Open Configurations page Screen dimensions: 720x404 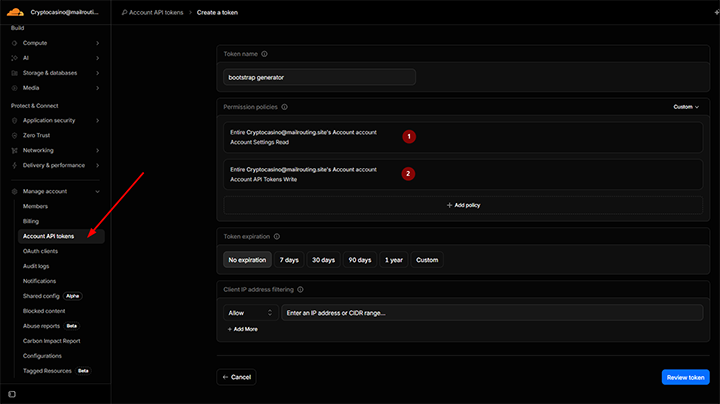coord(42,356)
